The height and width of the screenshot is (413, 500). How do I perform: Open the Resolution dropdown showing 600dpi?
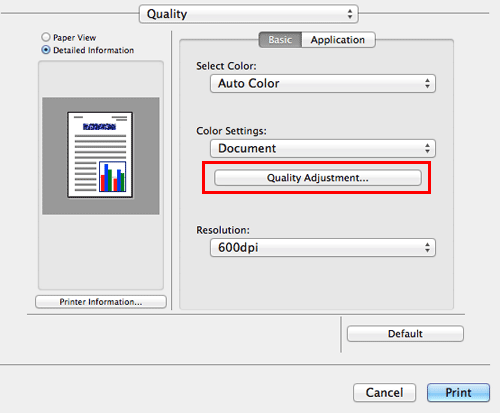pos(323,247)
